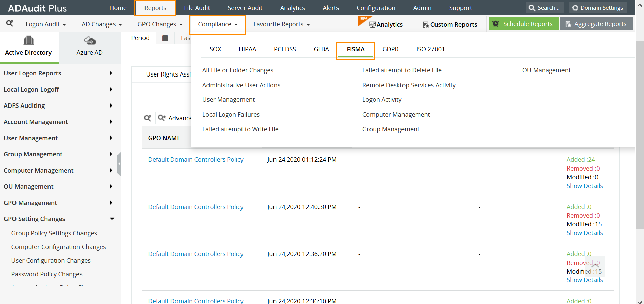Switch to the FISMA compliance tab
This screenshot has height=304, width=644.
click(x=355, y=49)
